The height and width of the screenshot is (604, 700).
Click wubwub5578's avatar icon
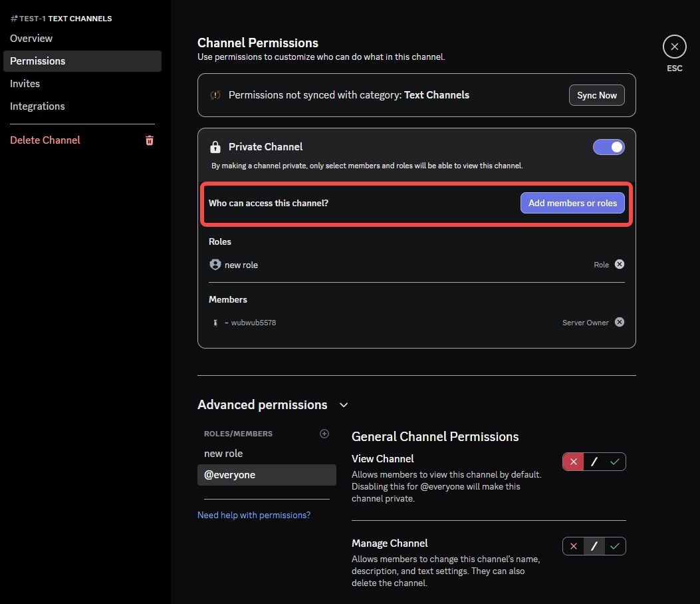[215, 323]
